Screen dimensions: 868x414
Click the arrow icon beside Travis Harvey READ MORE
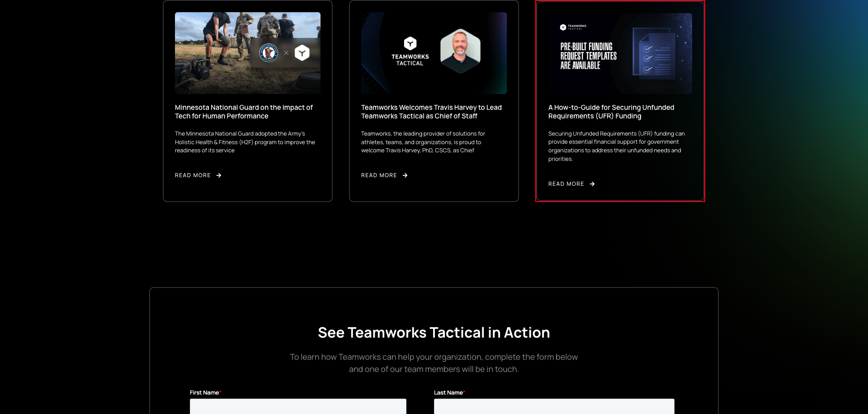pyautogui.click(x=405, y=175)
